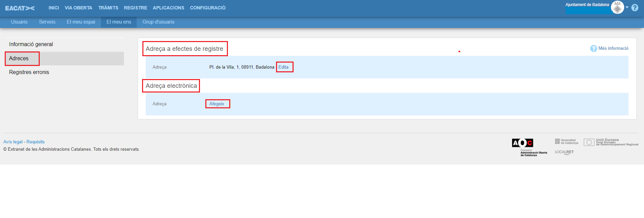Click the LOCALRET logo
This screenshot has height=218, width=644.
[x=564, y=152]
